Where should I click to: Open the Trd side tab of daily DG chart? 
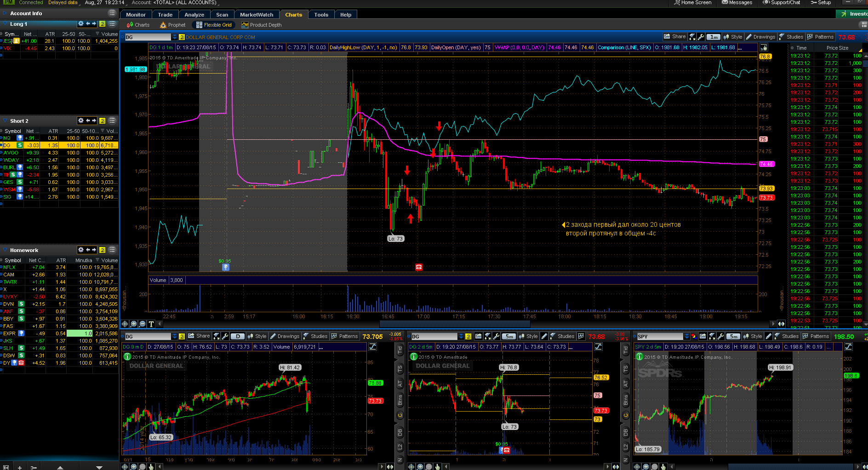pyautogui.click(x=400, y=350)
